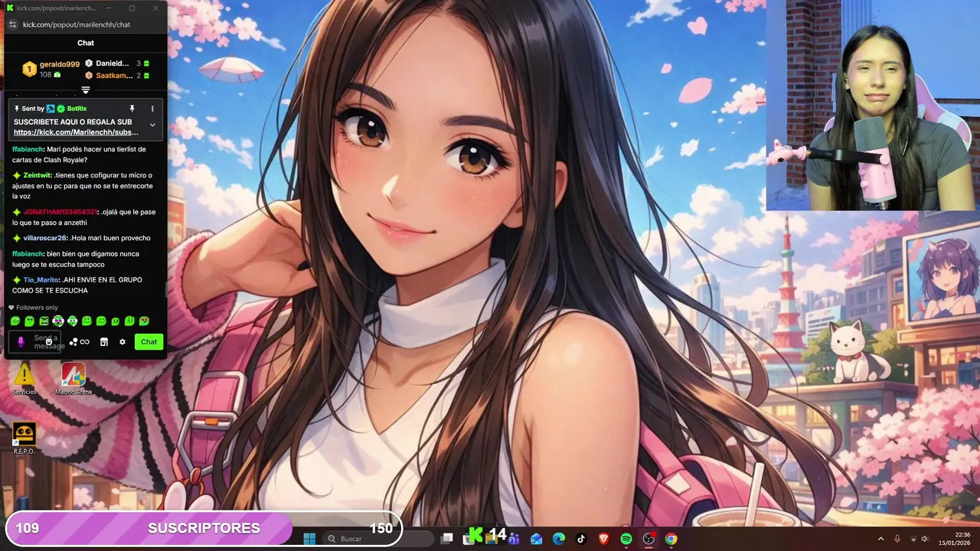
Task: Expand the leaderboard with the lines handle
Action: [86, 90]
